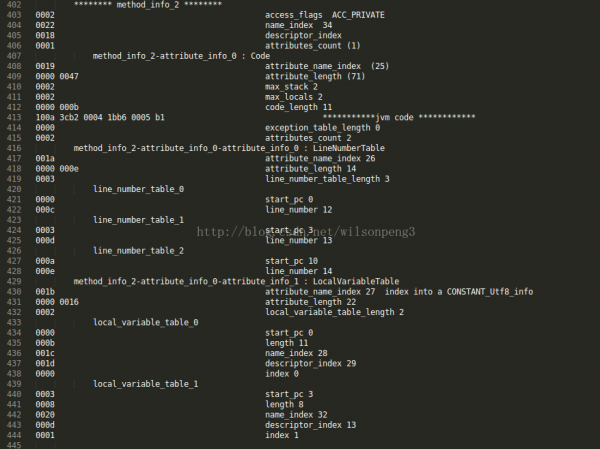Click the CONSTANT_Utf8_info comment text

(489, 292)
